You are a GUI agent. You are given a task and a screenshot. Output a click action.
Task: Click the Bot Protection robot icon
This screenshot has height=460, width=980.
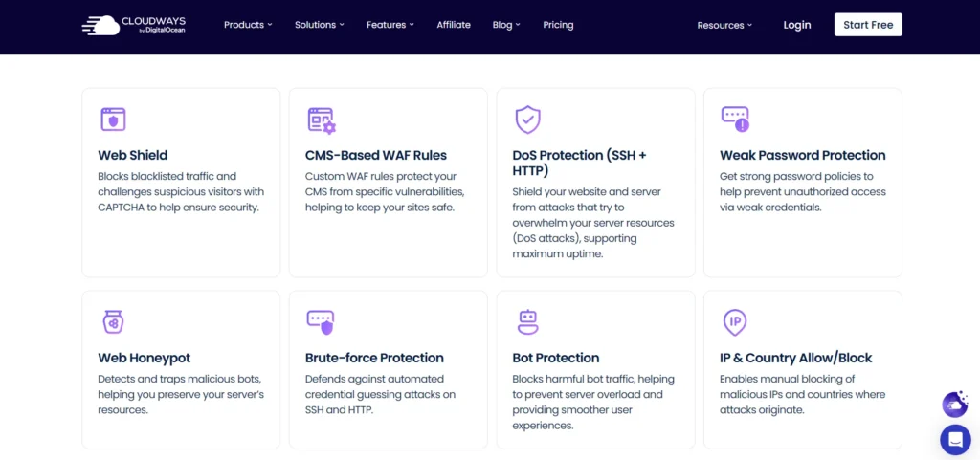[527, 322]
